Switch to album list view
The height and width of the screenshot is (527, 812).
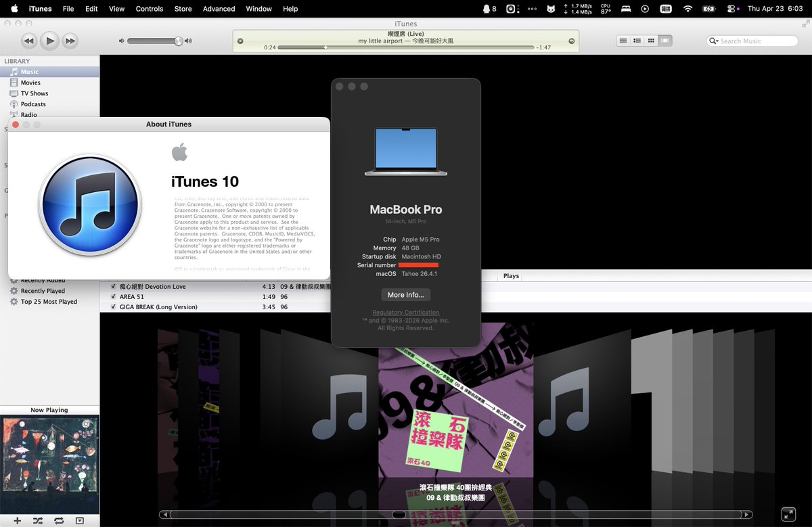637,41
